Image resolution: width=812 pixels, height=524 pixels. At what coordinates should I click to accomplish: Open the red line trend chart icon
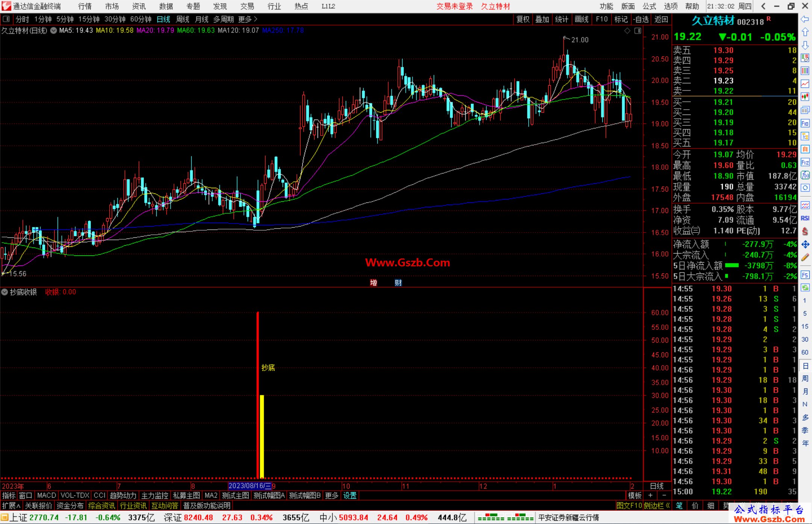point(805,84)
